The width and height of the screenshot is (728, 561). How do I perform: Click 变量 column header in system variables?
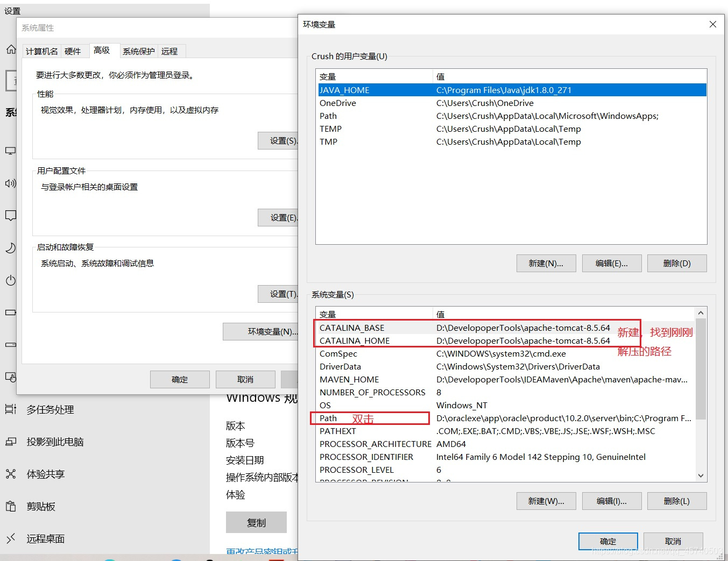[x=374, y=314]
